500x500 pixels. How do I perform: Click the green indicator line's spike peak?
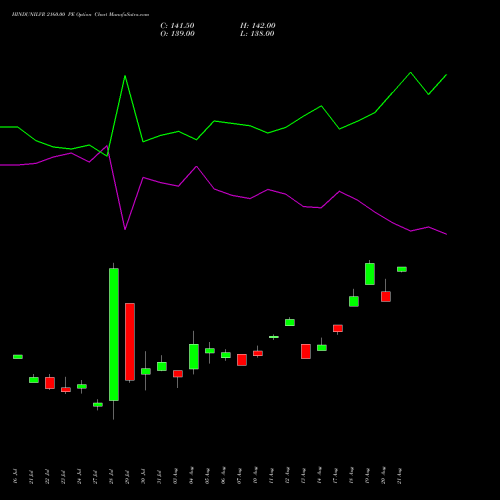[x=125, y=76]
